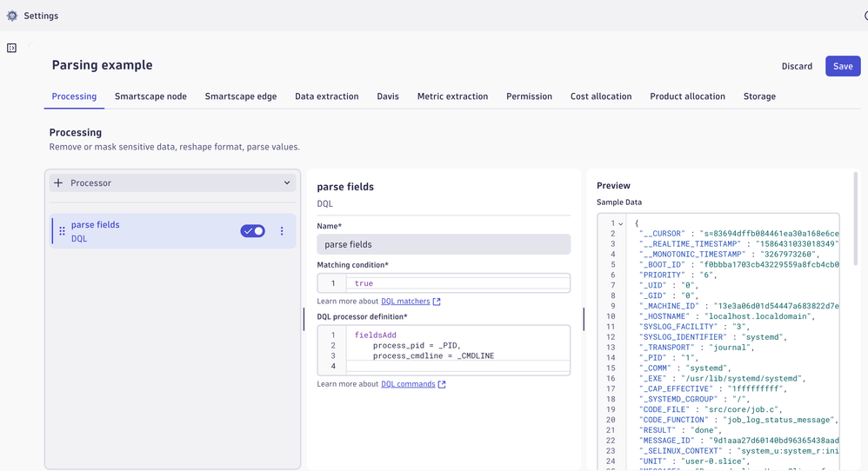Image resolution: width=868 pixels, height=471 pixels.
Task: Open the DQL matchers link
Action: coord(405,302)
